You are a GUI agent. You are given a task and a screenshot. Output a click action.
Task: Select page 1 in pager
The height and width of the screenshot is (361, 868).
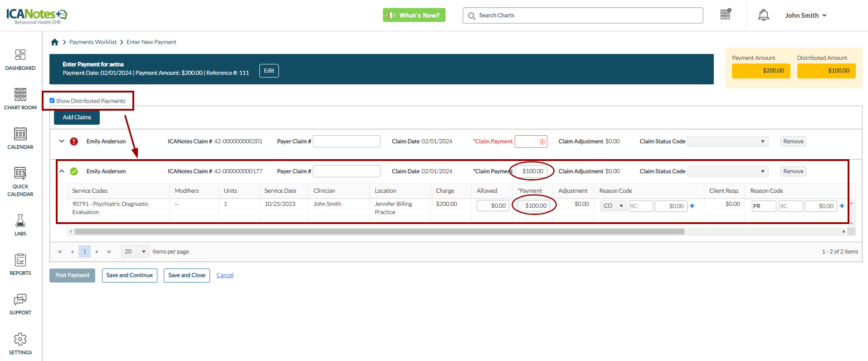[84, 252]
